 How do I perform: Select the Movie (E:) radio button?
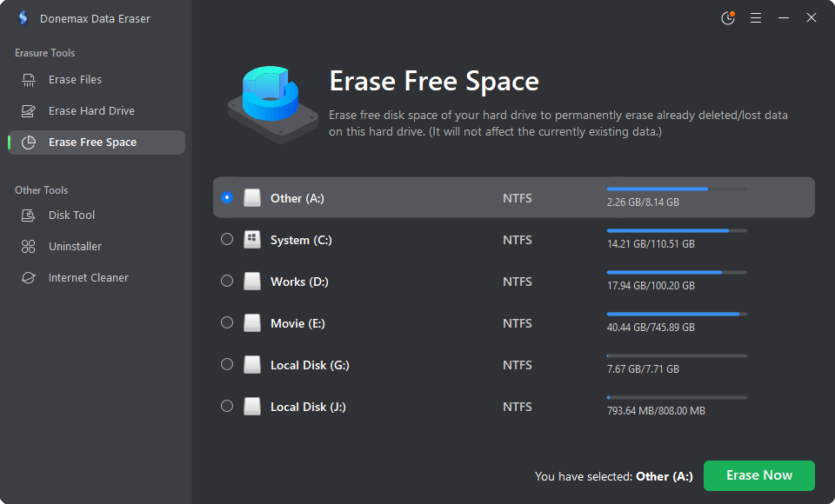point(227,322)
